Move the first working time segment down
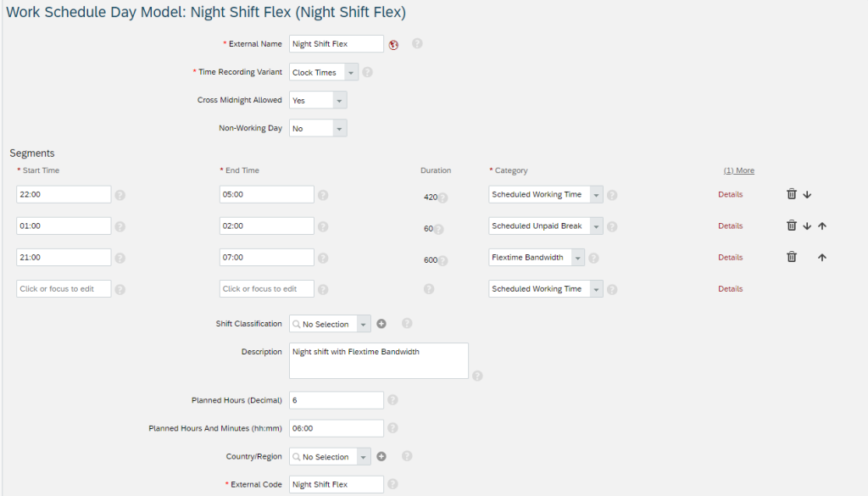This screenshot has height=496, width=868. 807,195
